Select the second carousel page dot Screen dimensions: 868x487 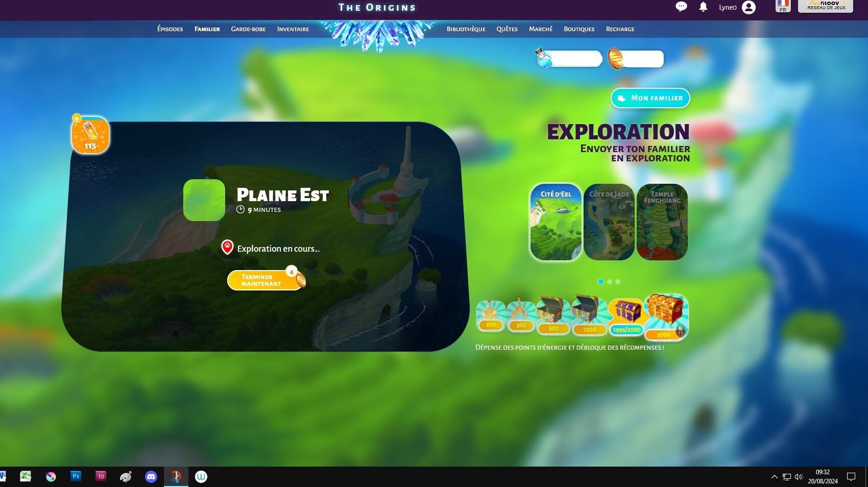click(x=610, y=282)
